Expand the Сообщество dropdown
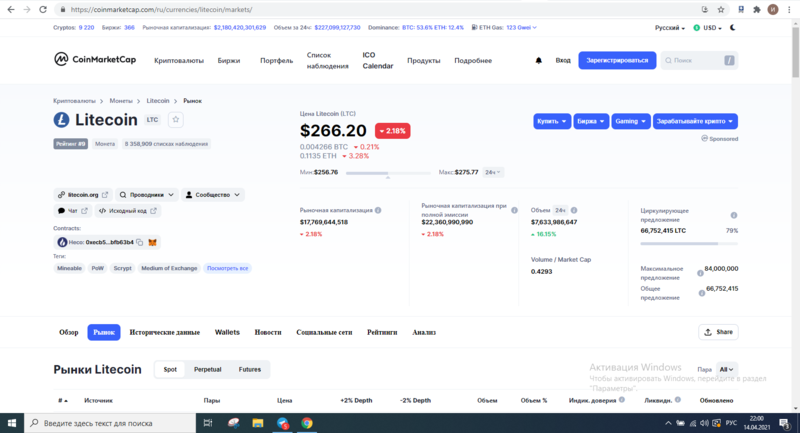 coord(212,195)
